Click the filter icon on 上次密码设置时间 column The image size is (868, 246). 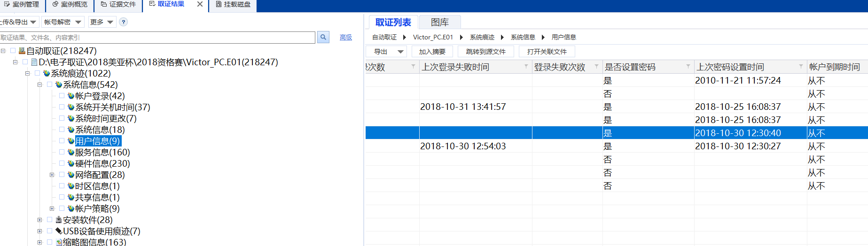[801, 67]
